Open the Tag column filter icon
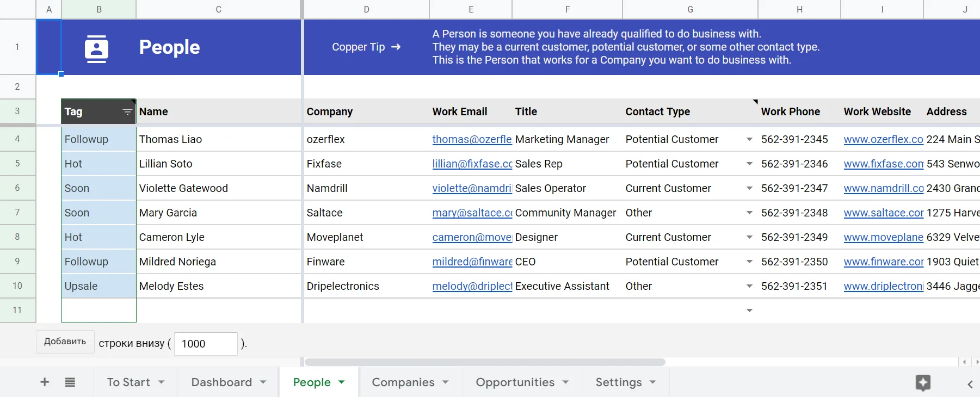The height and width of the screenshot is (397, 980). (x=127, y=111)
